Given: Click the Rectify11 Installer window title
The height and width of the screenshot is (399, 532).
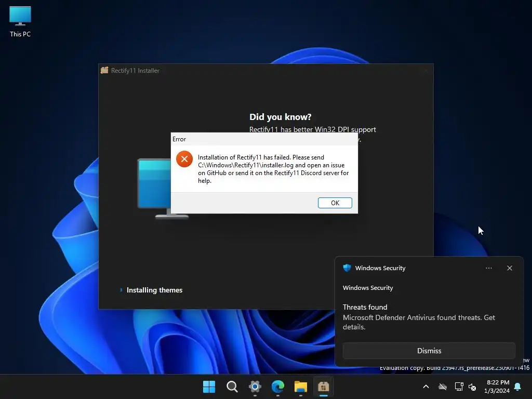Looking at the screenshot, I should click(x=135, y=71).
